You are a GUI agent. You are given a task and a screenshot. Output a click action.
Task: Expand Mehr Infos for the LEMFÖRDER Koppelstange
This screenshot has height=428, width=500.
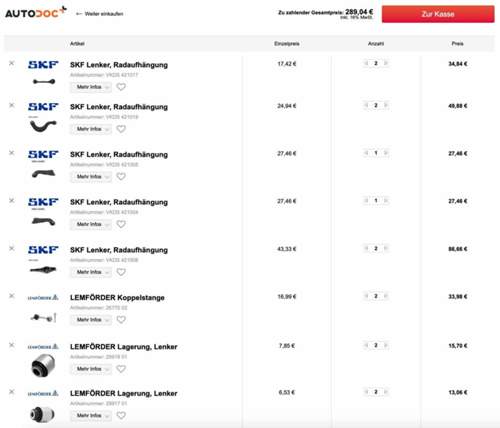91,320
